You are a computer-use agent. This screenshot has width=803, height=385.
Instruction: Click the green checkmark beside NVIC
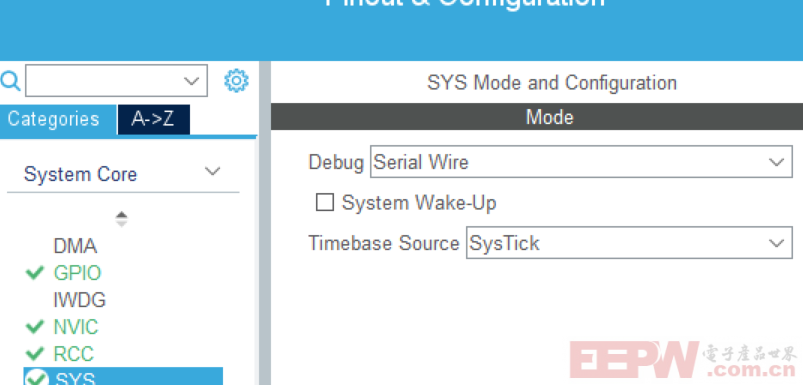(35, 327)
